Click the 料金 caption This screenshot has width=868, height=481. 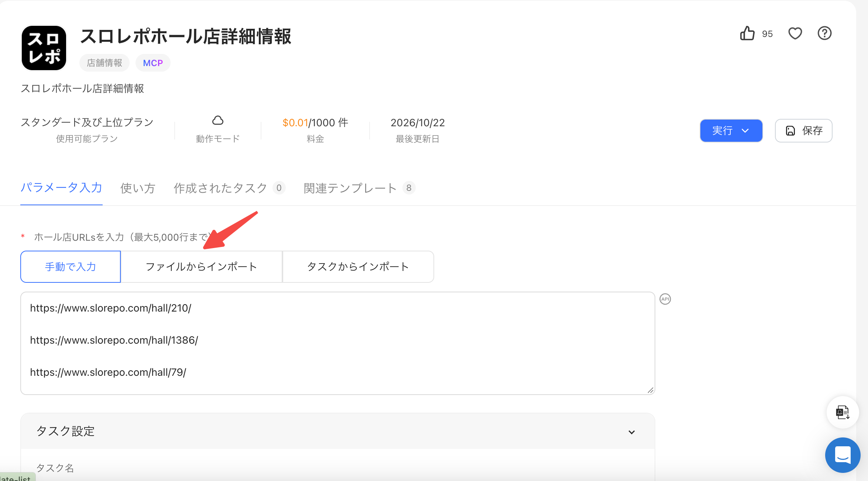coord(315,139)
